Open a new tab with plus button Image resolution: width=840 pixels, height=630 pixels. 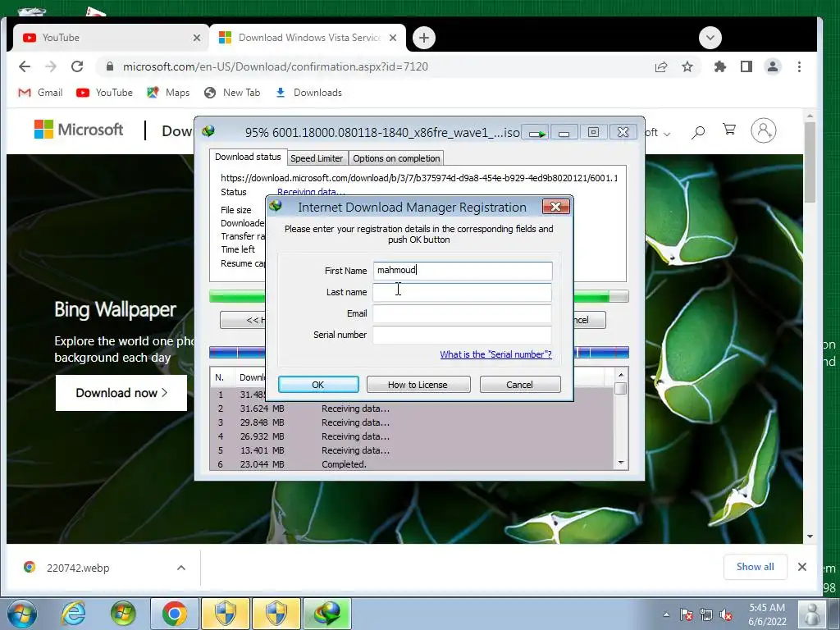point(424,38)
